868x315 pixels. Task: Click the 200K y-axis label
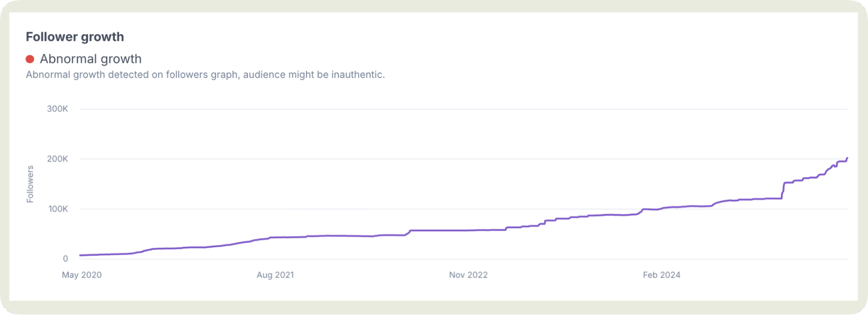tap(57, 159)
